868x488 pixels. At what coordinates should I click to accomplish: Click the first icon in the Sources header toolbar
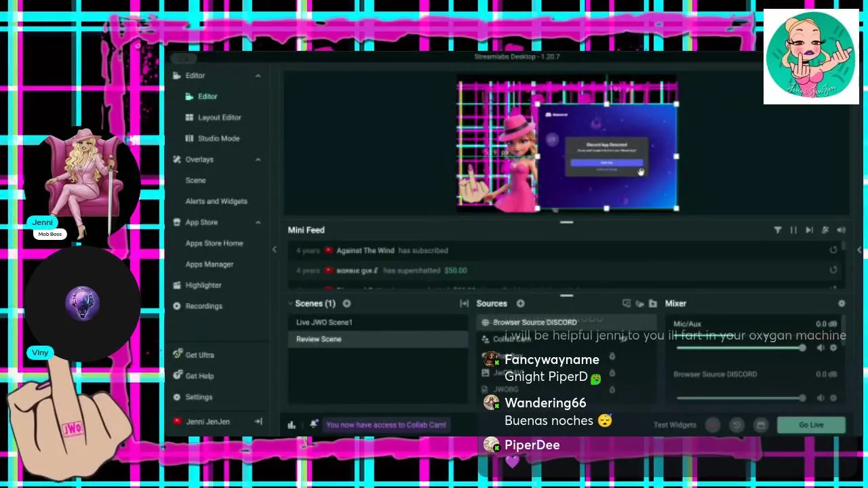point(627,304)
